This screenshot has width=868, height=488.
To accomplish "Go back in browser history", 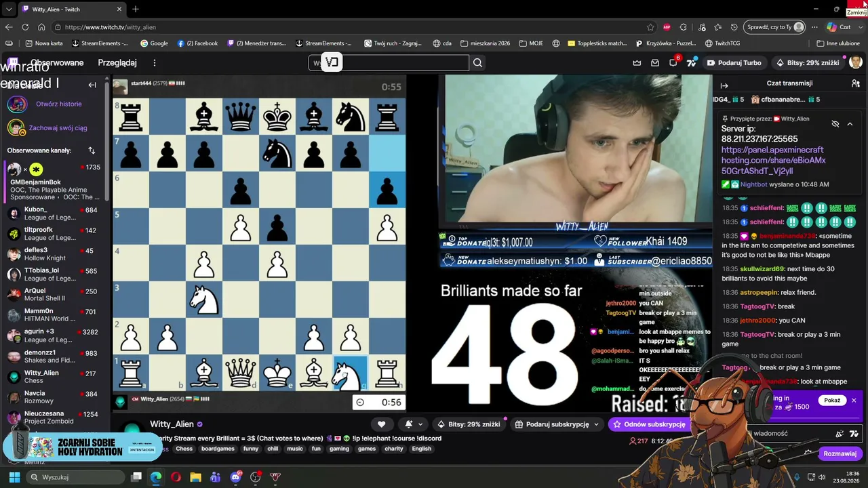I will [9, 27].
